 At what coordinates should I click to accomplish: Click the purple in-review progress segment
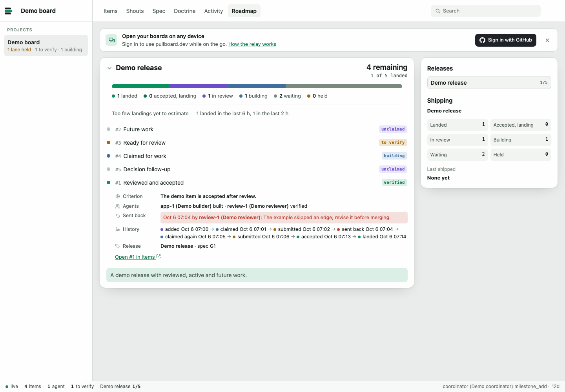(199, 86)
